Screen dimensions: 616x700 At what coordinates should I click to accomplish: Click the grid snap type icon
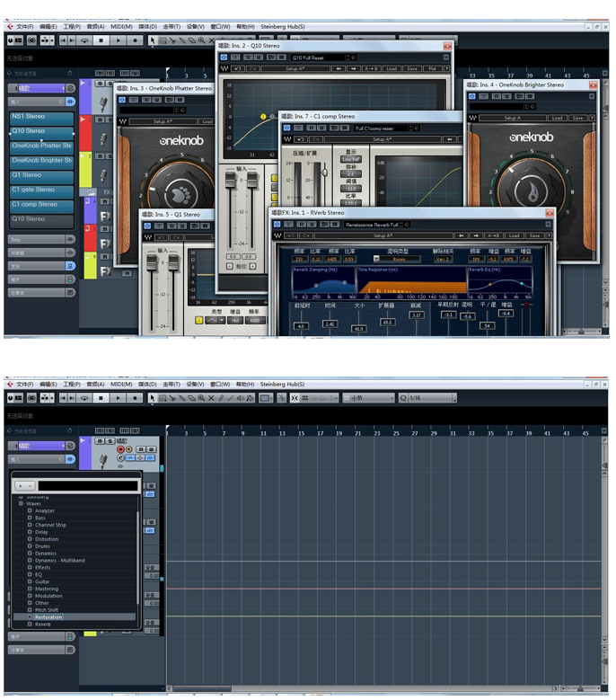305,398
